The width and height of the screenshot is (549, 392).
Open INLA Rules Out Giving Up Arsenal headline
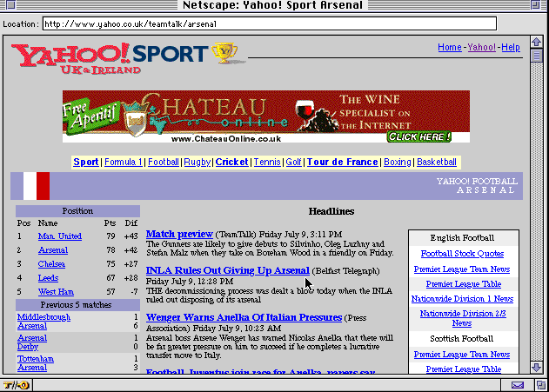pyautogui.click(x=228, y=270)
